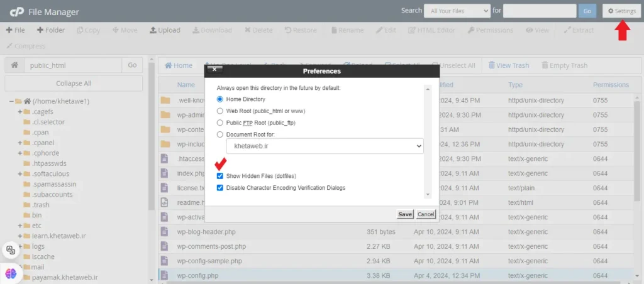Toggle Disable Character Encoding Verification Dialogs checkbox
The image size is (644, 284).
point(219,188)
